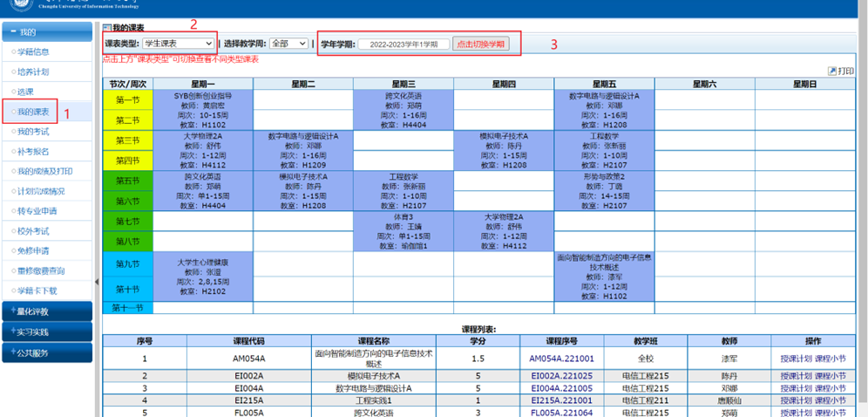Click the Monday SYB创新创业指导 course cell
Screen dimensions: 868x417
point(201,110)
